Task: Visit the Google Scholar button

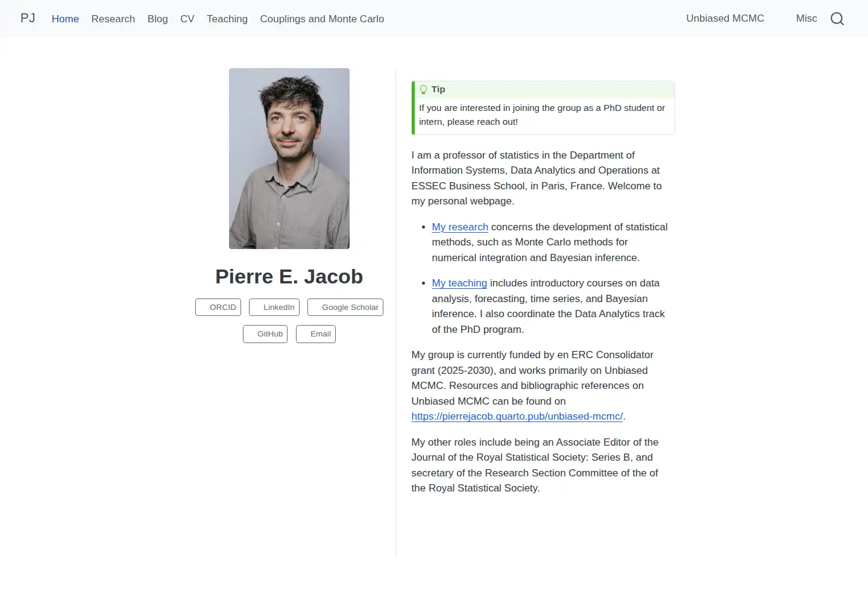Action: 345,308
